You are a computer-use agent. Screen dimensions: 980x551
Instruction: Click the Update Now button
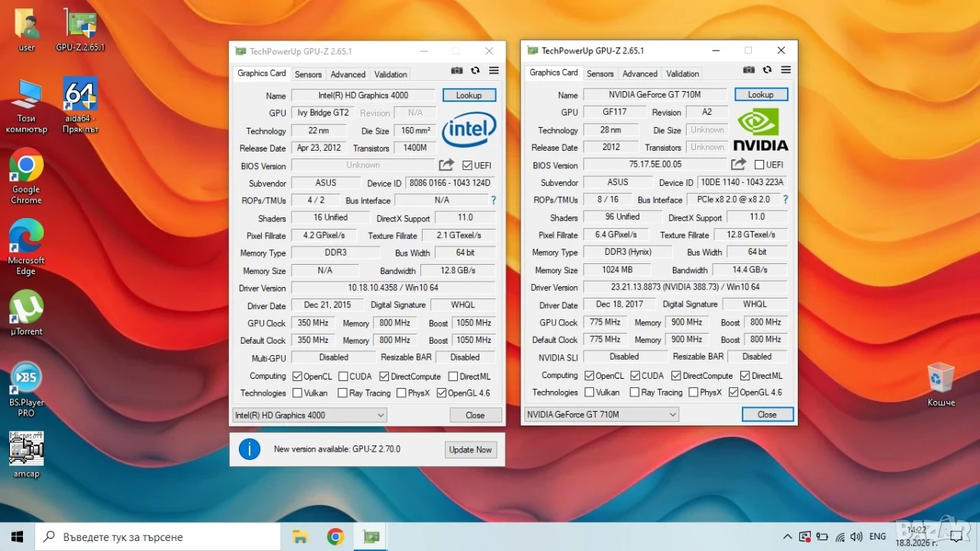471,450
